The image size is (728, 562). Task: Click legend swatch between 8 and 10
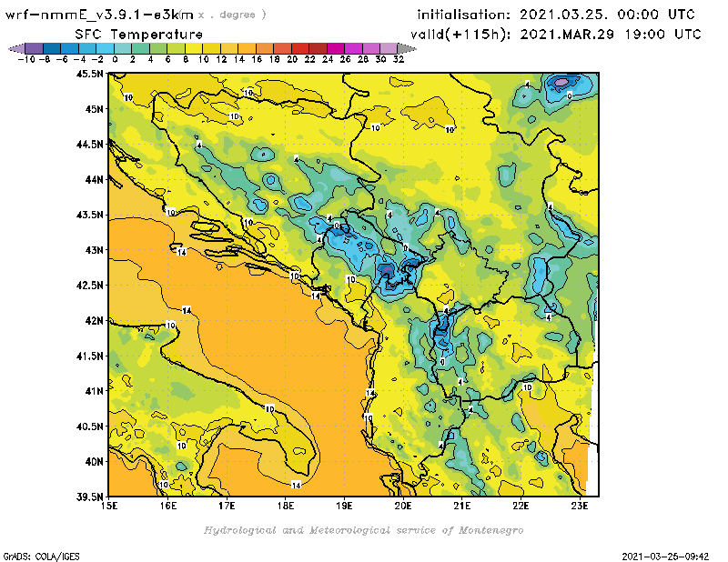click(194, 48)
